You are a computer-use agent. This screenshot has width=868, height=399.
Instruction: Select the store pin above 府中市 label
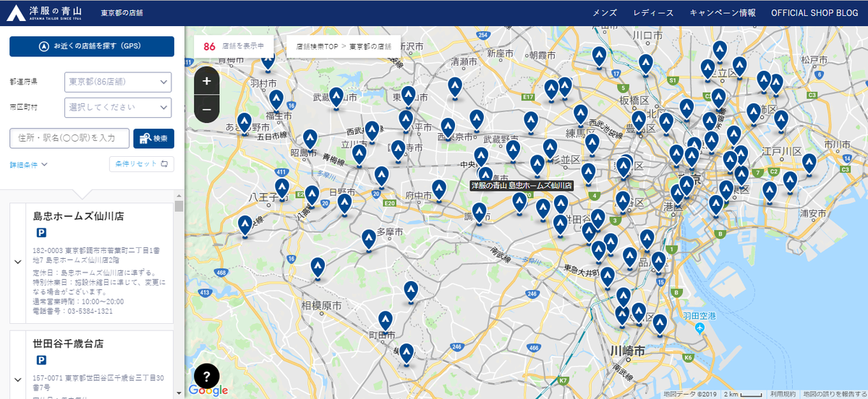click(x=438, y=191)
